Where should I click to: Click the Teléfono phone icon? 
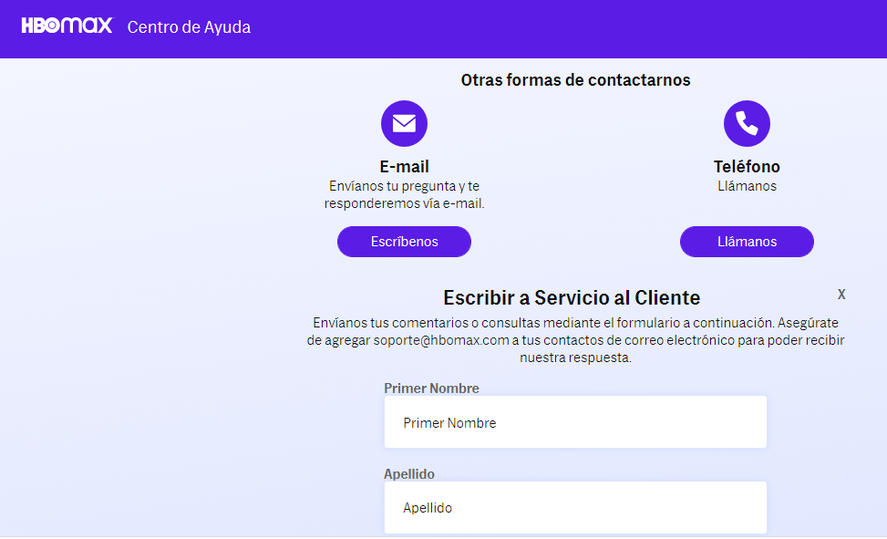747,123
